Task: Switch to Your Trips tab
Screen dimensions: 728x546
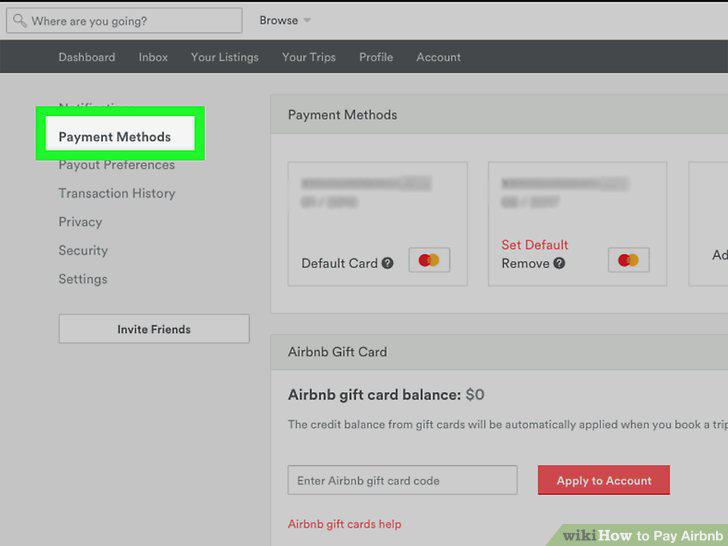Action: point(309,57)
